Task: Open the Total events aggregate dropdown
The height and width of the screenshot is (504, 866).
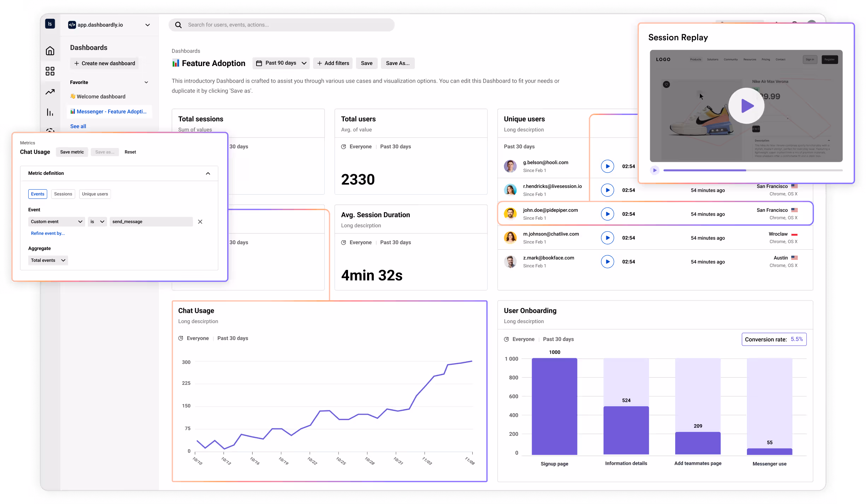Action: 48,260
